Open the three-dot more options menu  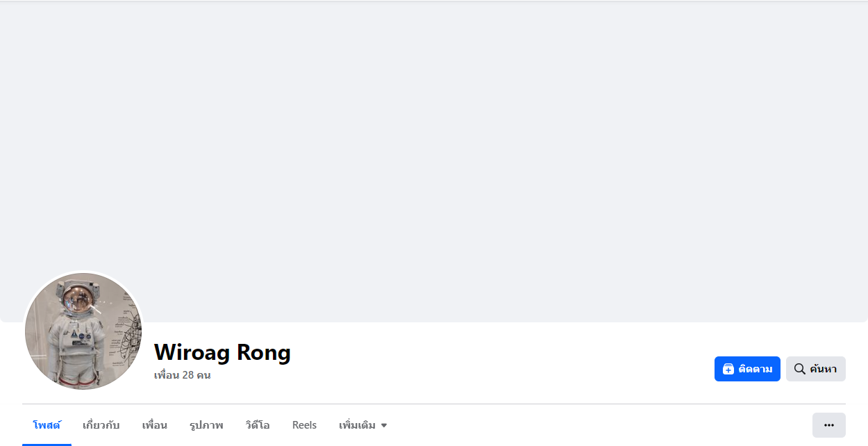coord(828,425)
